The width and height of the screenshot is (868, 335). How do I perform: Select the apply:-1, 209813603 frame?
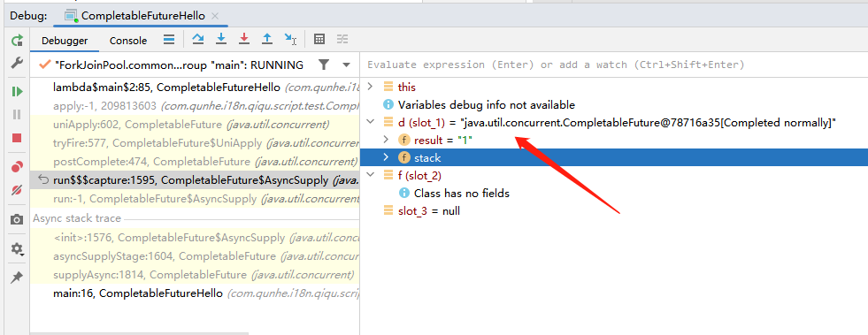(x=195, y=105)
